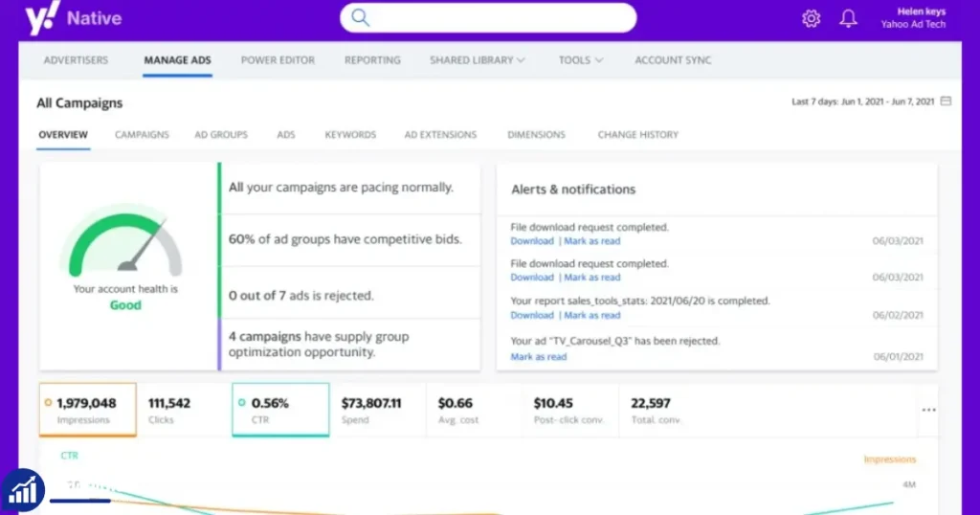Expand the Tools dropdown

tap(581, 60)
